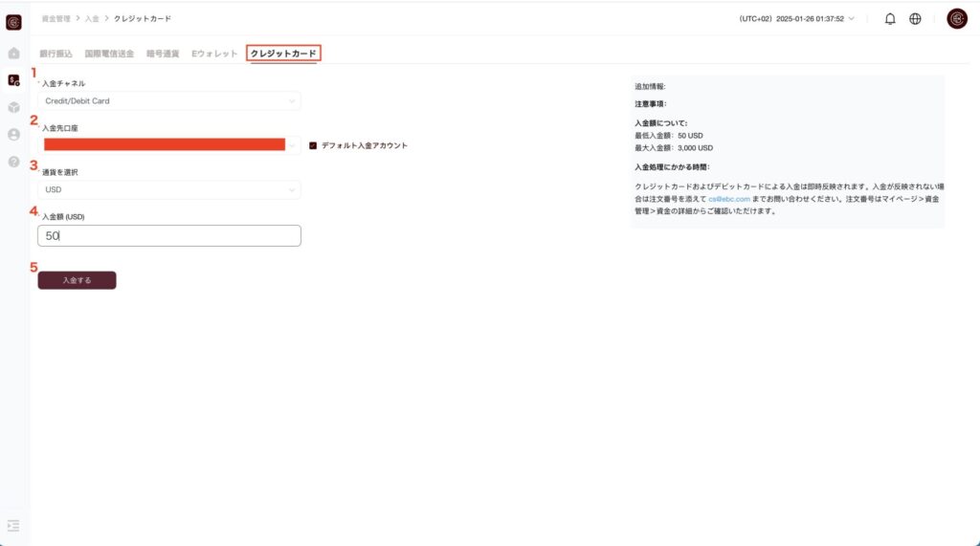The image size is (980, 546).
Task: Click the クレジットカード breadcrumb text
Action: pos(143,19)
